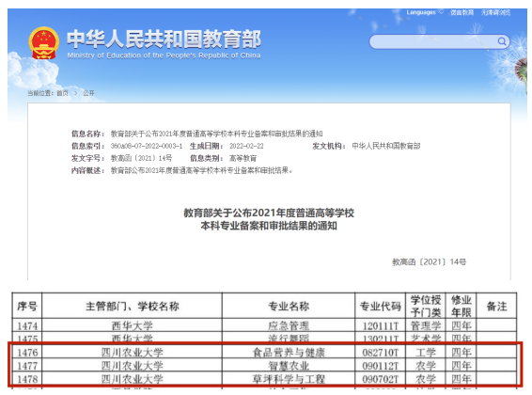Image resolution: width=532 pixels, height=395 pixels.
Task: Click row number 1477
Action: click(x=27, y=366)
